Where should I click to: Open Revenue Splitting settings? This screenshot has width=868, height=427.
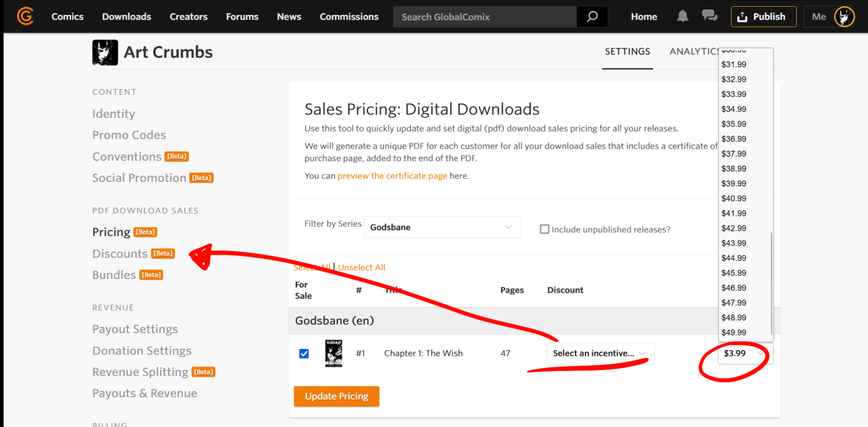click(140, 372)
